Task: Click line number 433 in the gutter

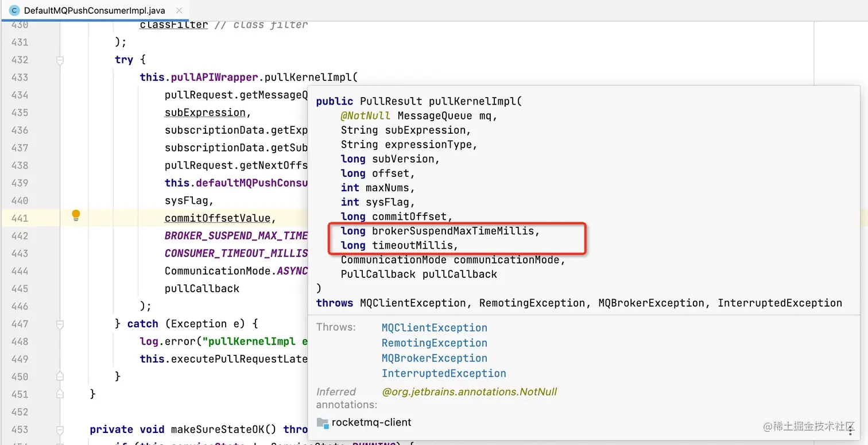Action: tap(20, 77)
